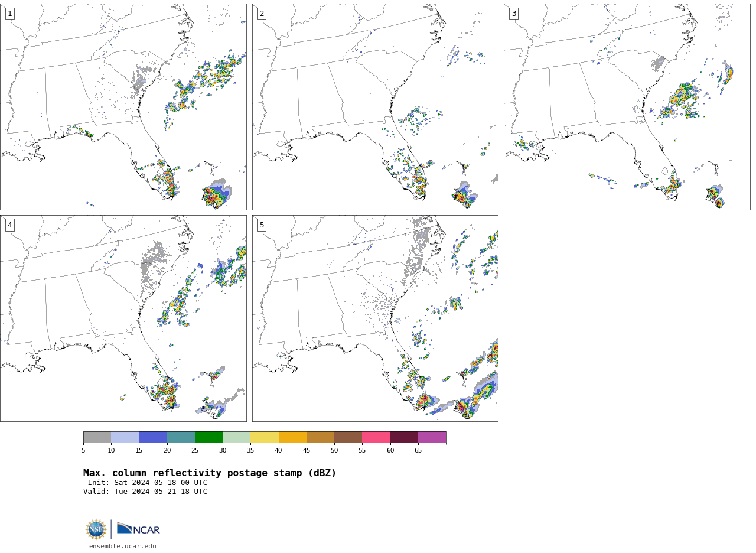Open ensemble member 2 reflectivity map
756x553 pixels.
(x=375, y=107)
